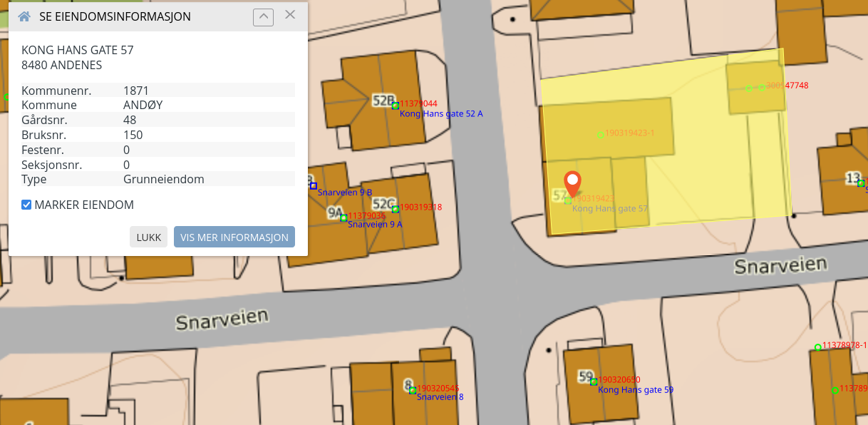Click the Kong Hans gate 52 A label
Viewport: 868px width, 425px height.
tap(441, 114)
